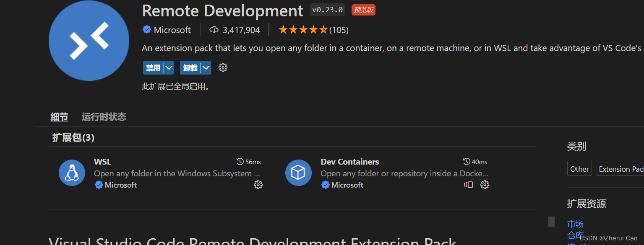Click Microsoft publisher under WSL

coord(121,185)
